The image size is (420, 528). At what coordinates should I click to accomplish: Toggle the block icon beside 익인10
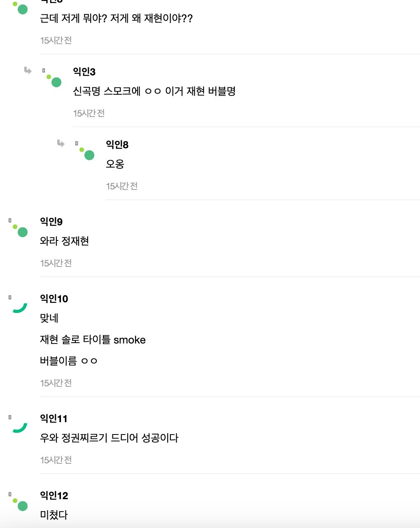coord(10,297)
